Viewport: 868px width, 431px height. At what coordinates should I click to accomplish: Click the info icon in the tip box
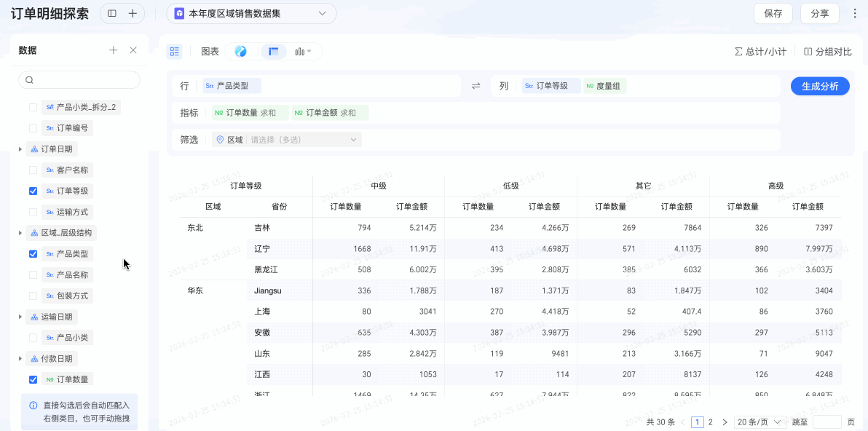coord(33,405)
